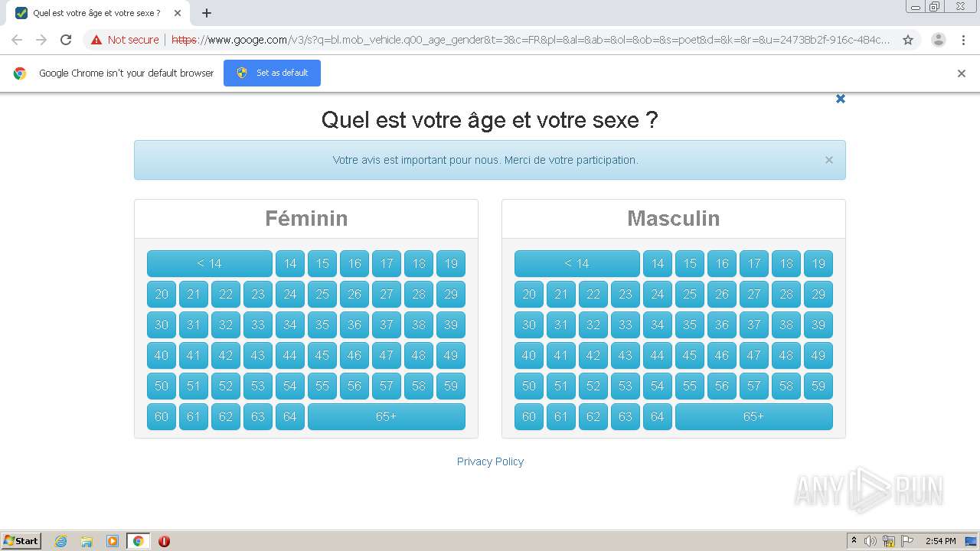Choose '< 14' under Masculin

577,263
